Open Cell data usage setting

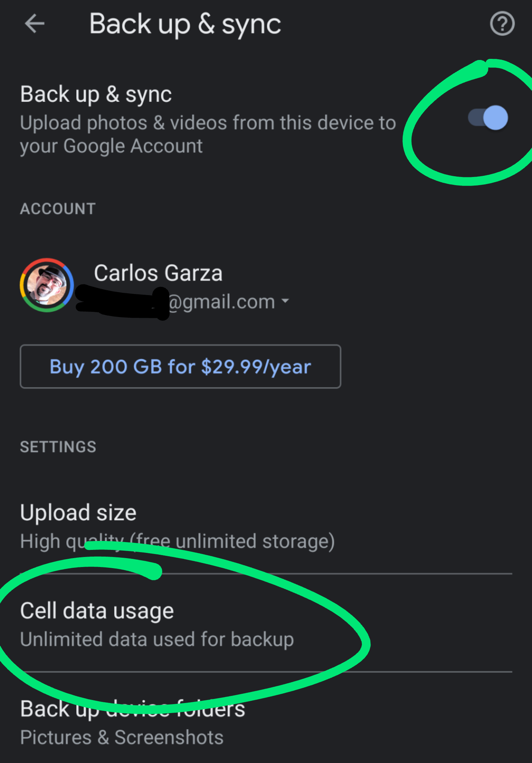click(266, 623)
